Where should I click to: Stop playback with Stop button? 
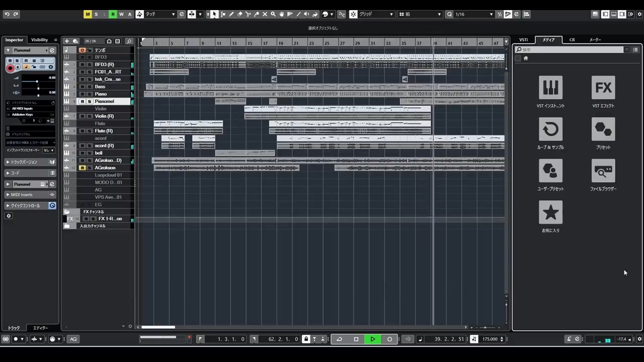click(x=356, y=339)
